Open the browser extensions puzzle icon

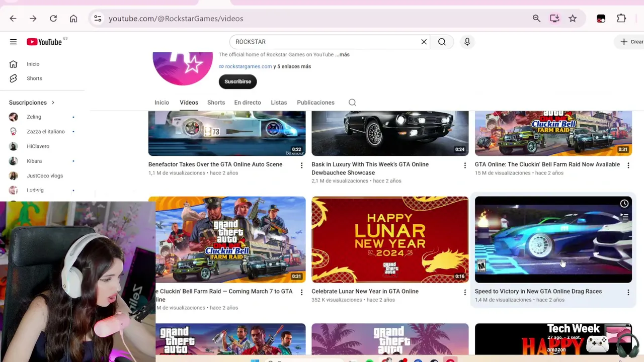click(621, 19)
